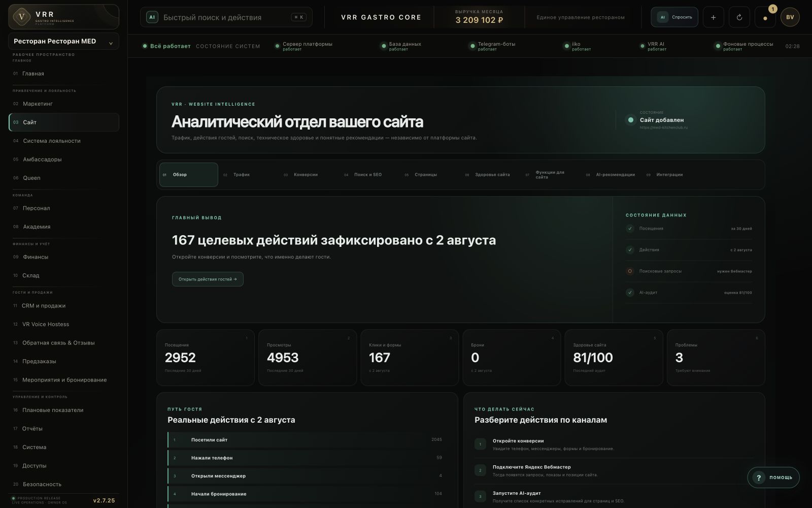This screenshot has width=812, height=508.
Task: Open notifications with the yellow dot button
Action: tap(765, 17)
